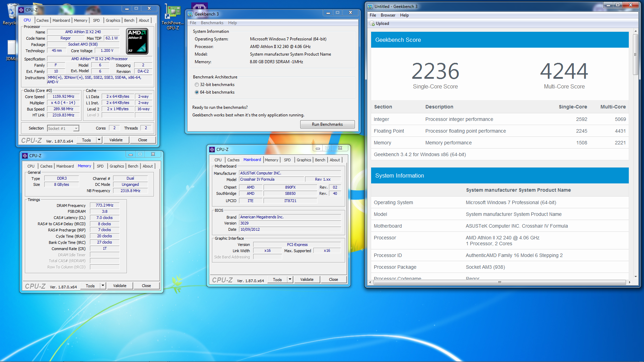The width and height of the screenshot is (644, 362).
Task: Click Validate in CPU-Z processor window
Action: pyautogui.click(x=116, y=140)
